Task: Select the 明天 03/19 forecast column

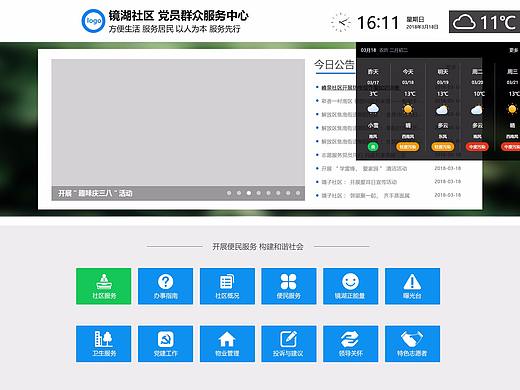Action: coord(442,110)
